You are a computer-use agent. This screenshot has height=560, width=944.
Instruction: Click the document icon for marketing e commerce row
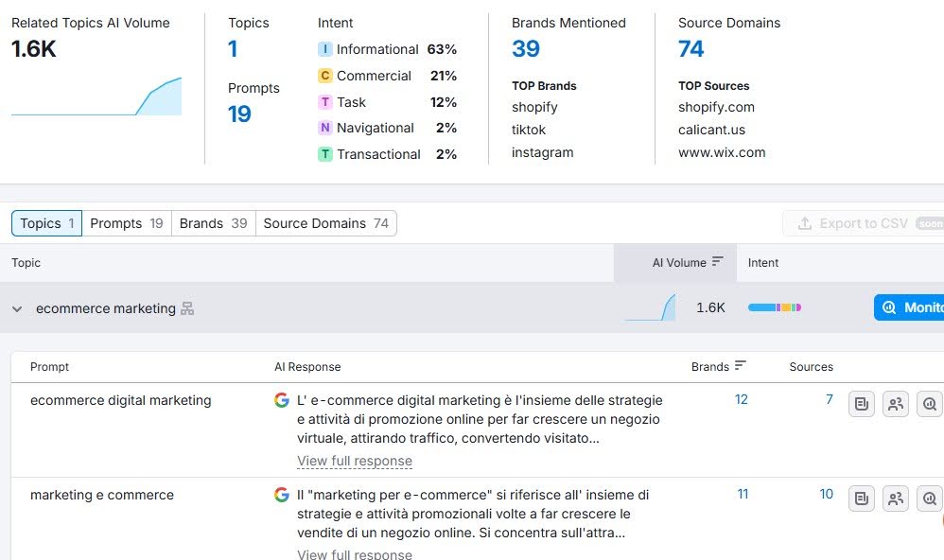pos(861,499)
